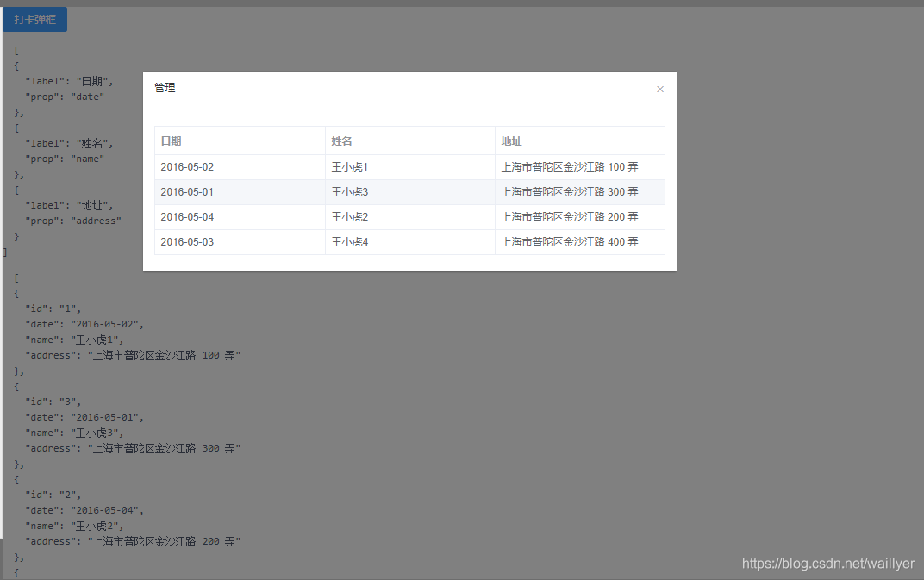The height and width of the screenshot is (580, 924).
Task: Click the "label": "日期" JSON line
Action: [x=69, y=81]
